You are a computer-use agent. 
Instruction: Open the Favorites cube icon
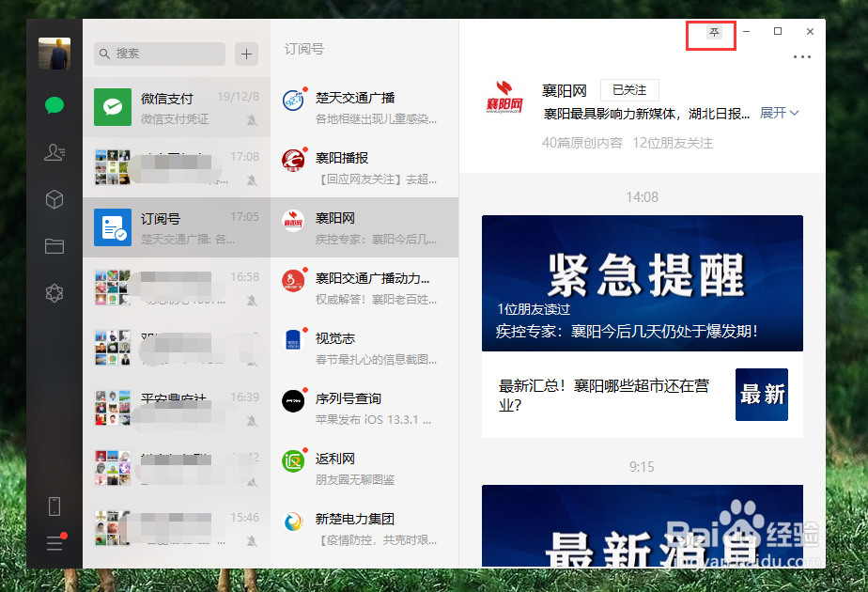(x=54, y=199)
